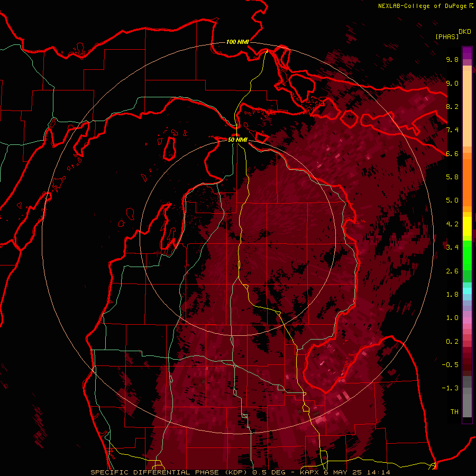
Task: Click the 9.0 scale value
Action: 452,84
